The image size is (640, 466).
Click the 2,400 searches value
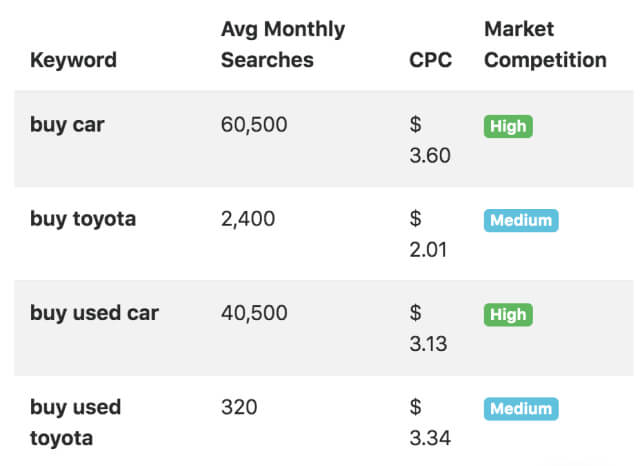[248, 219]
